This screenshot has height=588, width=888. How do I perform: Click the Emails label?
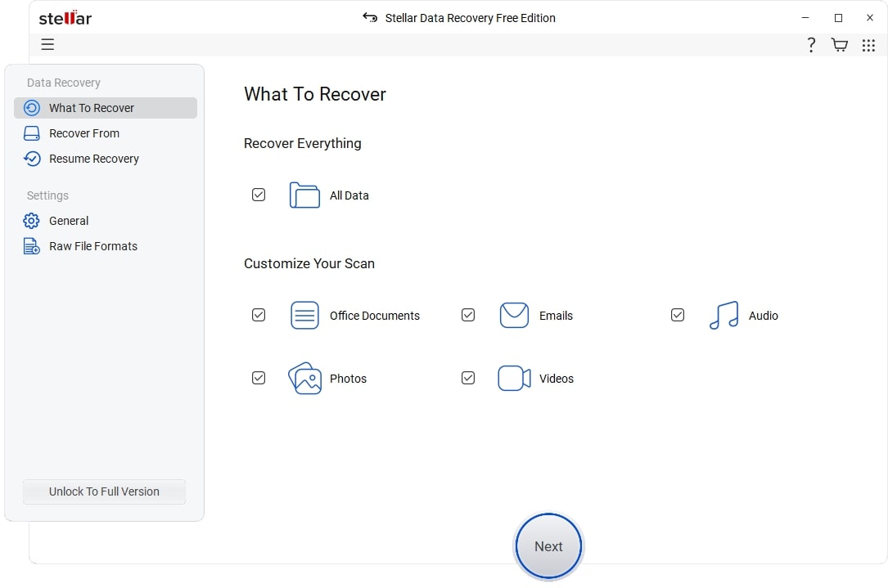[x=556, y=316]
